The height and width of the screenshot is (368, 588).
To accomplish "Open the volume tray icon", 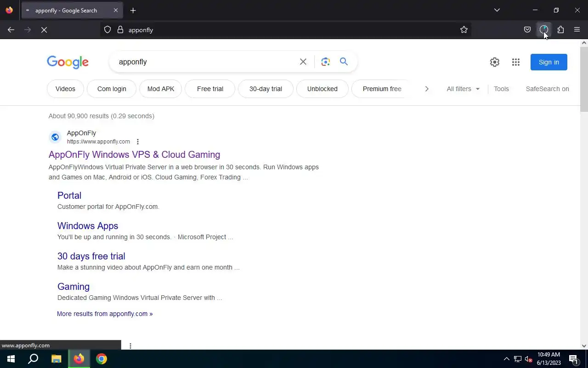I will (528, 359).
